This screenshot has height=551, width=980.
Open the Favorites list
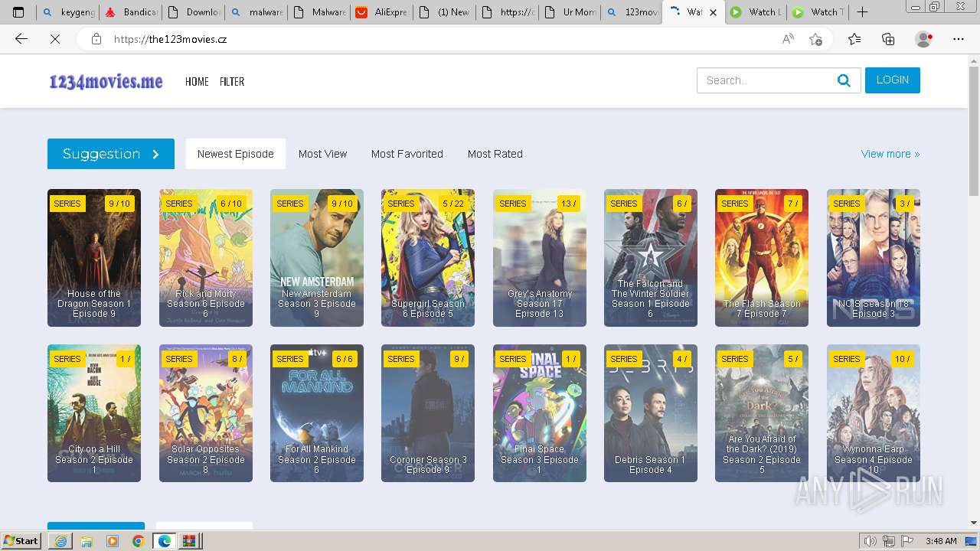tap(854, 39)
